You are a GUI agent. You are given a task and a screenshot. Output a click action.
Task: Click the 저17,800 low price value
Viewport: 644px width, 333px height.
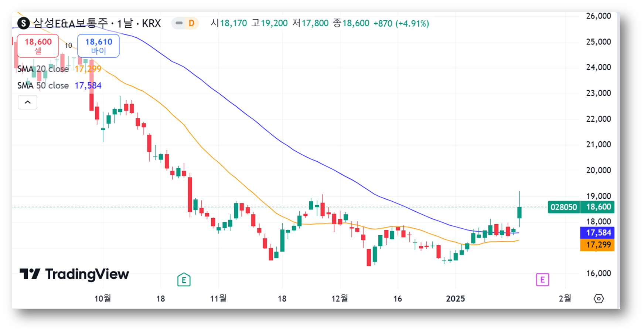pos(310,23)
